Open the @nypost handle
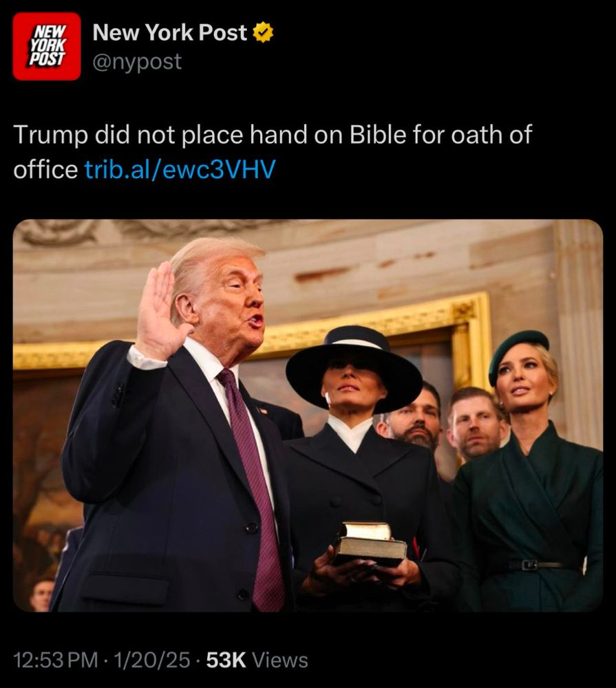The image size is (616, 688). (x=137, y=61)
